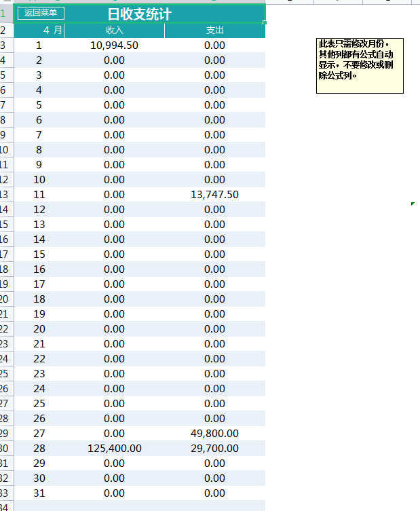Image resolution: width=420 pixels, height=511 pixels.
Task: Select row header 1
Action: click(7, 14)
